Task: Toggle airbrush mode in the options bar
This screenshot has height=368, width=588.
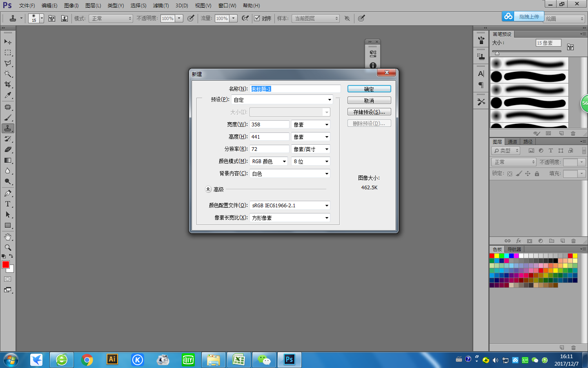Action: 245,18
